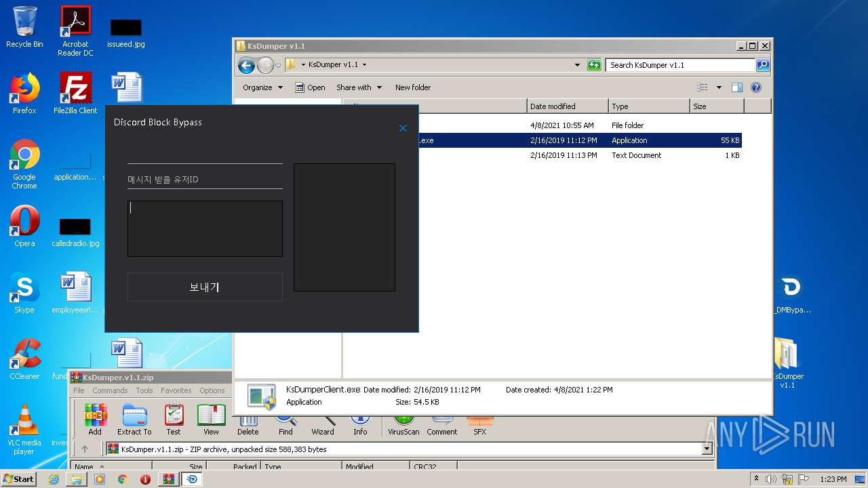Open WinRAR Commands menu
Image resolution: width=868 pixels, height=488 pixels.
(x=110, y=390)
